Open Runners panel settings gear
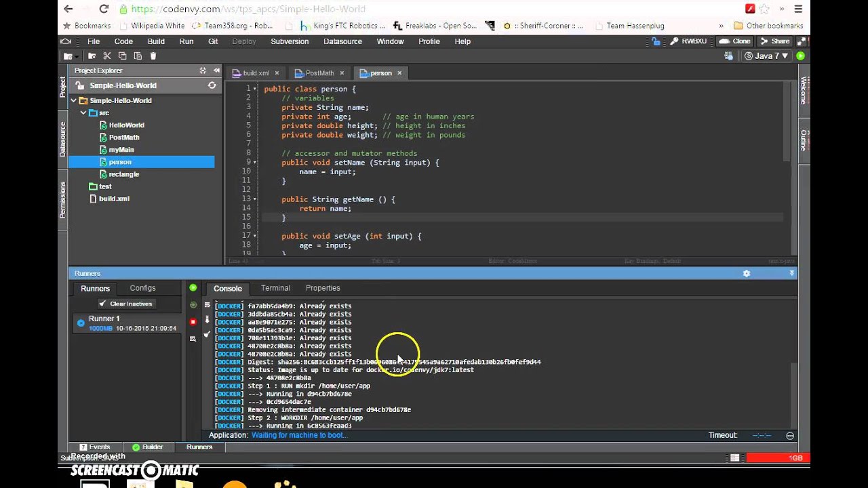Viewport: 868px width, 488px height. pos(746,273)
